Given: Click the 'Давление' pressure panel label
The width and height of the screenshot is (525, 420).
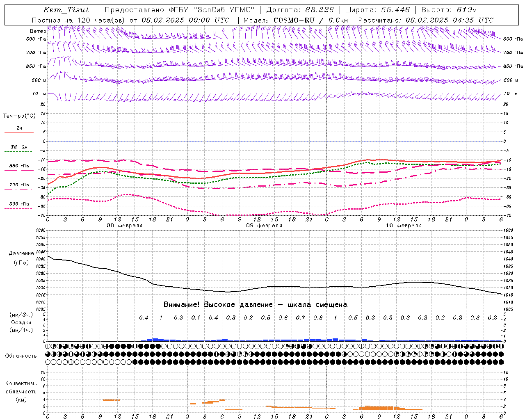Looking at the screenshot, I should (x=21, y=253).
